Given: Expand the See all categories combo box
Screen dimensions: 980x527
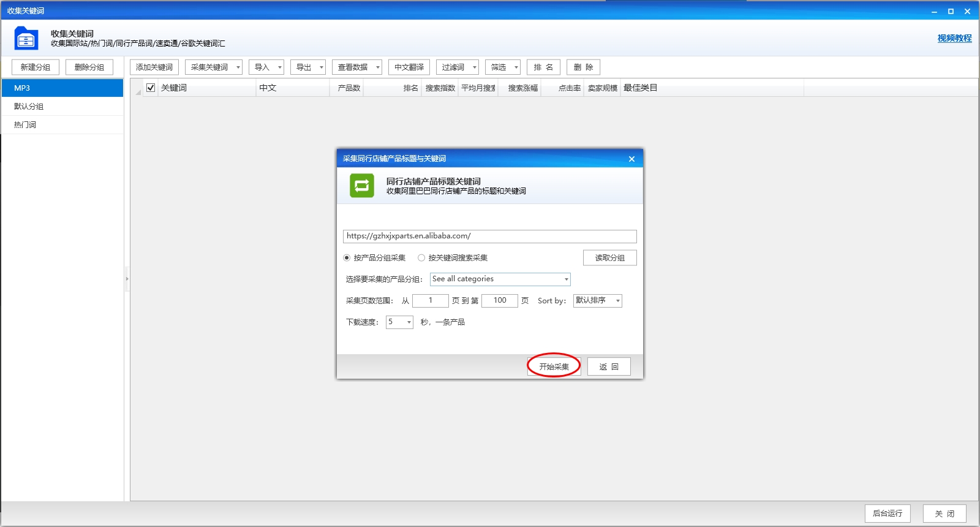Looking at the screenshot, I should point(500,279).
